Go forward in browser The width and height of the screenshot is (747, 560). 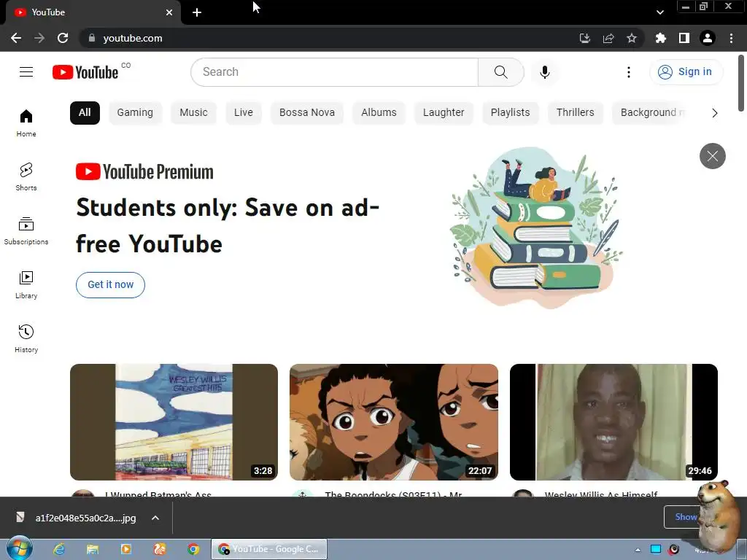pyautogui.click(x=39, y=38)
